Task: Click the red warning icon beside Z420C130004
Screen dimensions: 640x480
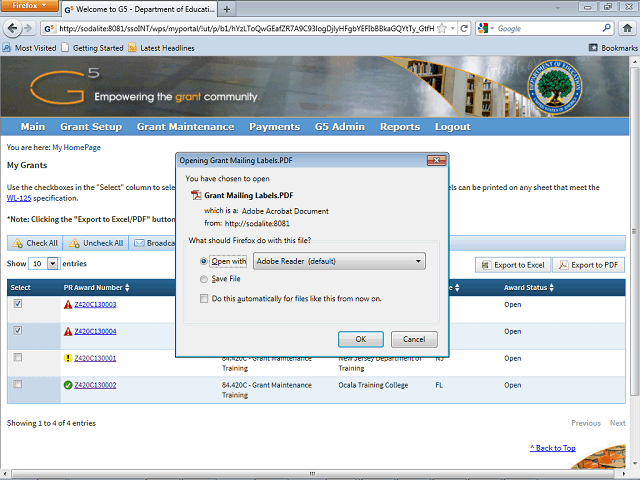Action: pyautogui.click(x=68, y=331)
